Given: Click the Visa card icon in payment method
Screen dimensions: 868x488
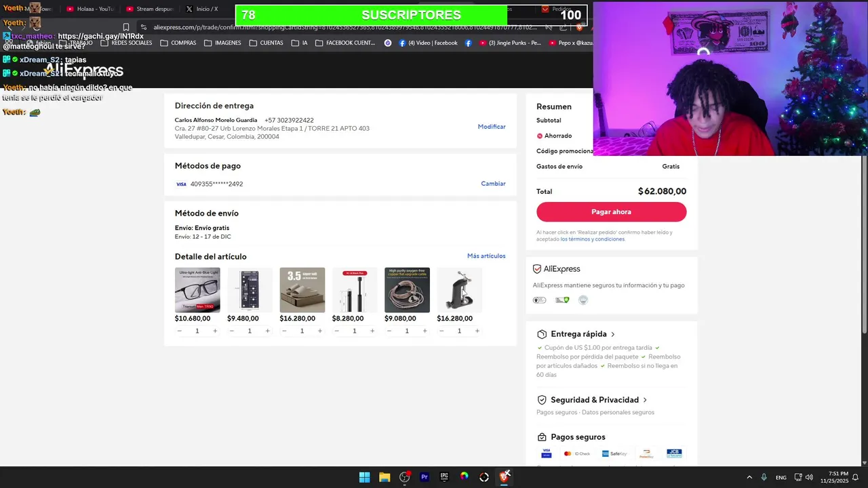Looking at the screenshot, I should pyautogui.click(x=181, y=184).
